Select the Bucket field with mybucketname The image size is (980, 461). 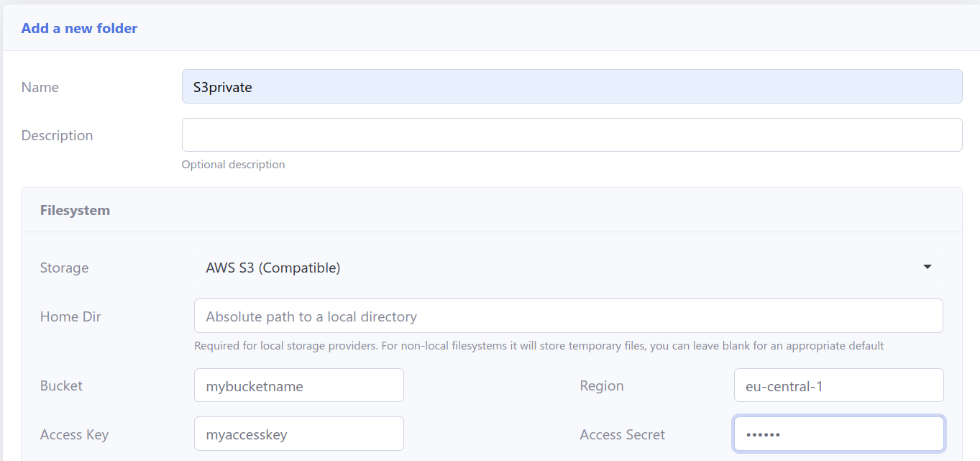click(298, 386)
